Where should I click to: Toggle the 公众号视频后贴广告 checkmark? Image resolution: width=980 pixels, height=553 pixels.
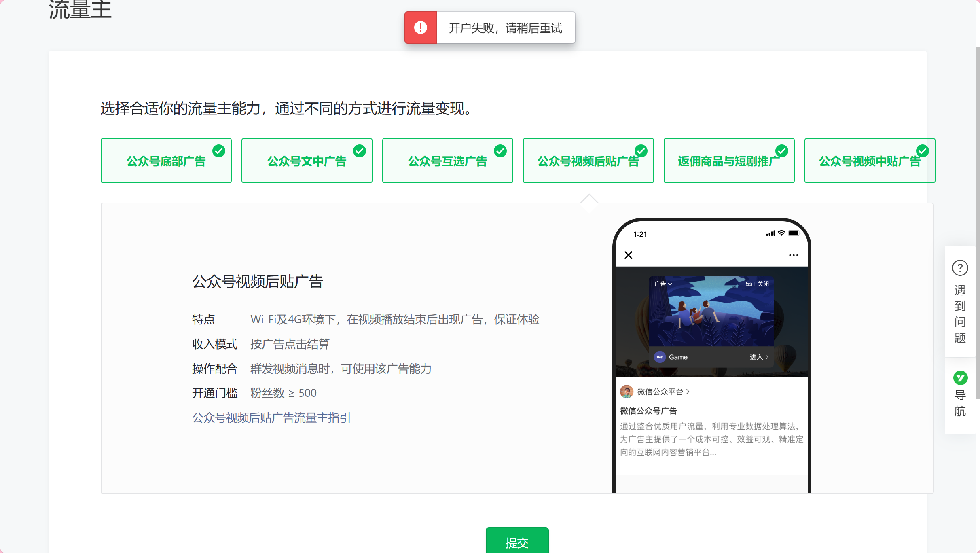641,151
